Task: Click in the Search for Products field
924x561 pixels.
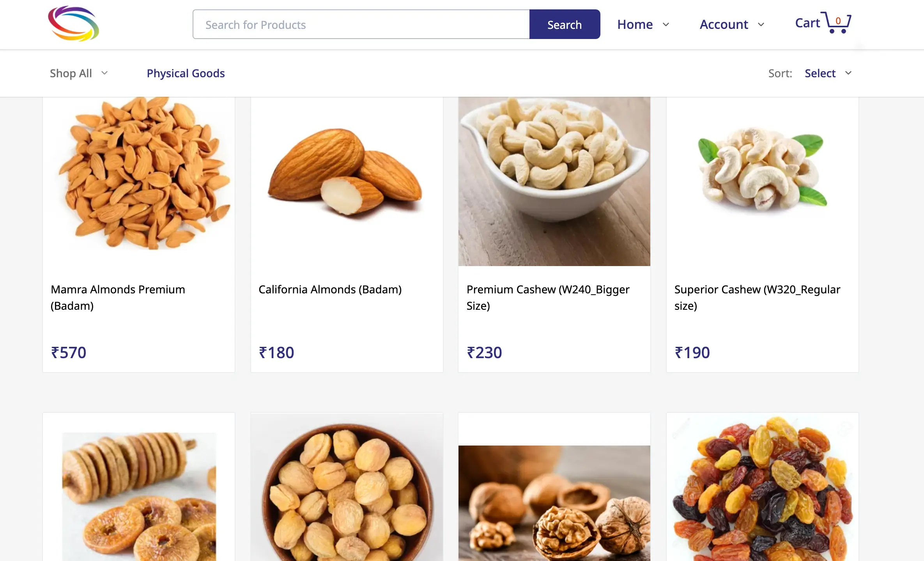Action: [x=361, y=25]
